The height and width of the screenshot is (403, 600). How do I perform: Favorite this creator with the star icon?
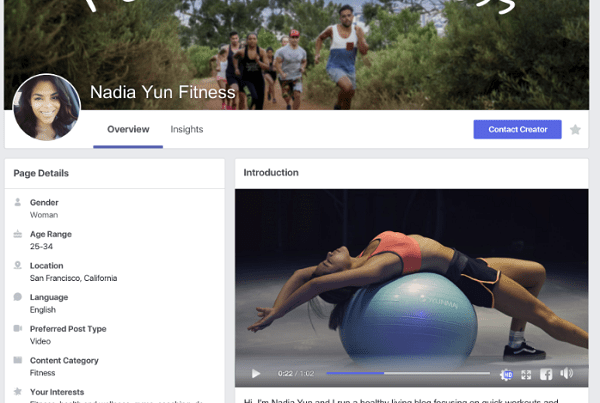point(575,130)
